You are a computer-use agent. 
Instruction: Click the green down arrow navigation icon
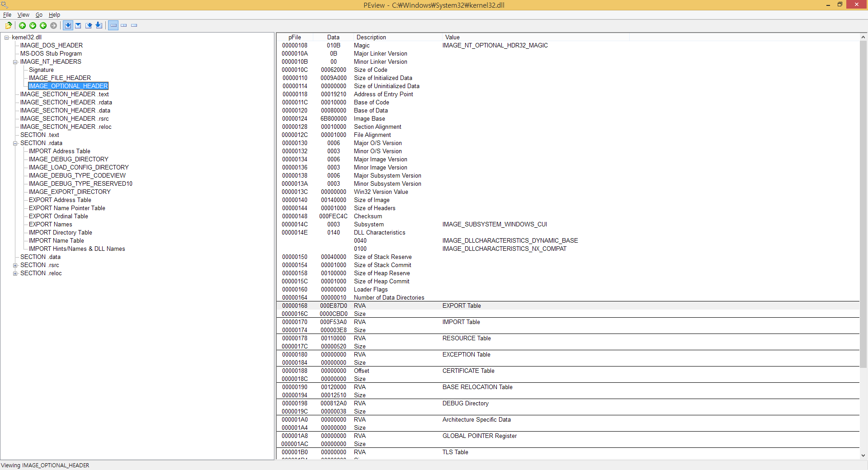[x=33, y=25]
